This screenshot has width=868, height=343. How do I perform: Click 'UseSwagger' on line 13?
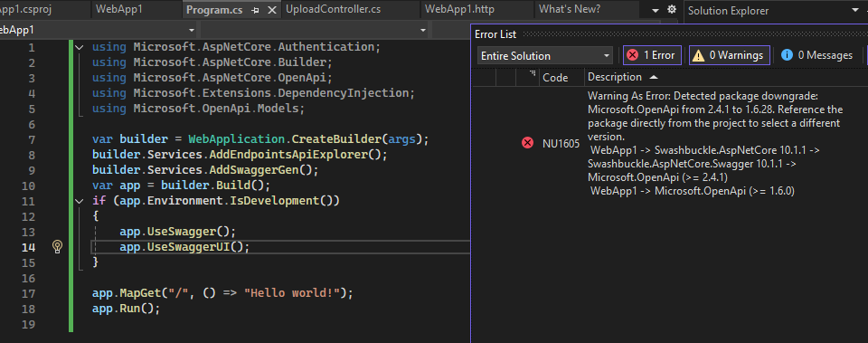pos(182,231)
